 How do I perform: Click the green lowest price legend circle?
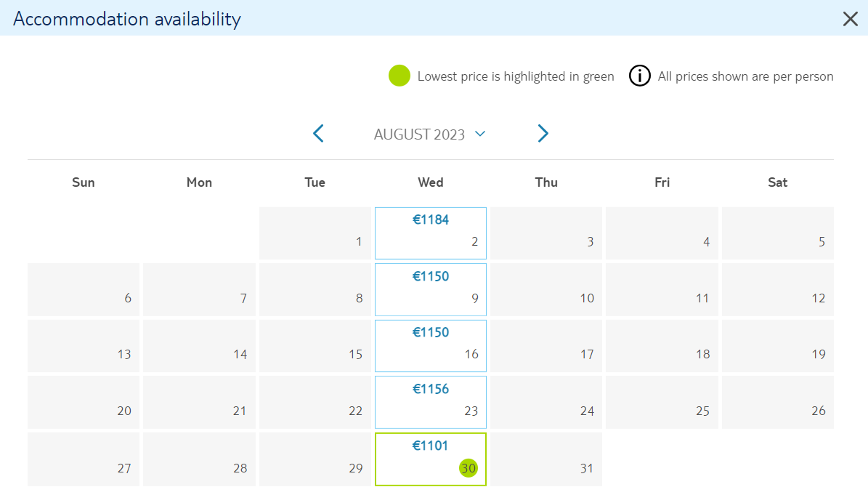[399, 76]
